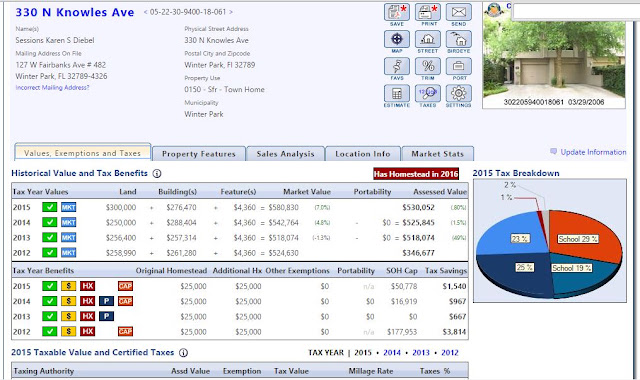
Task: Open the SETTINGS gear icon
Action: [459, 93]
